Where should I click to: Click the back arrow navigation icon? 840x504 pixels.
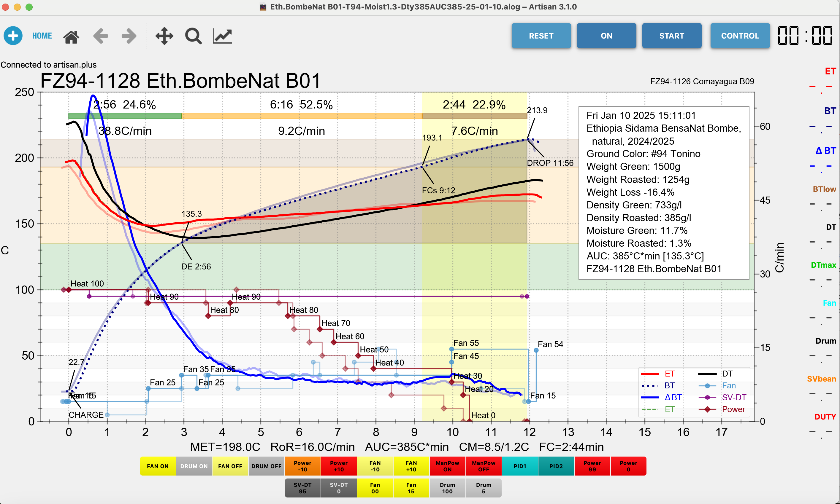pyautogui.click(x=101, y=36)
